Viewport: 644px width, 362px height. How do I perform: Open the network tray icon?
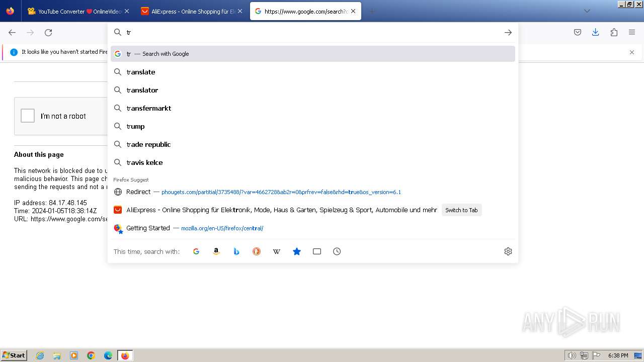point(584,355)
